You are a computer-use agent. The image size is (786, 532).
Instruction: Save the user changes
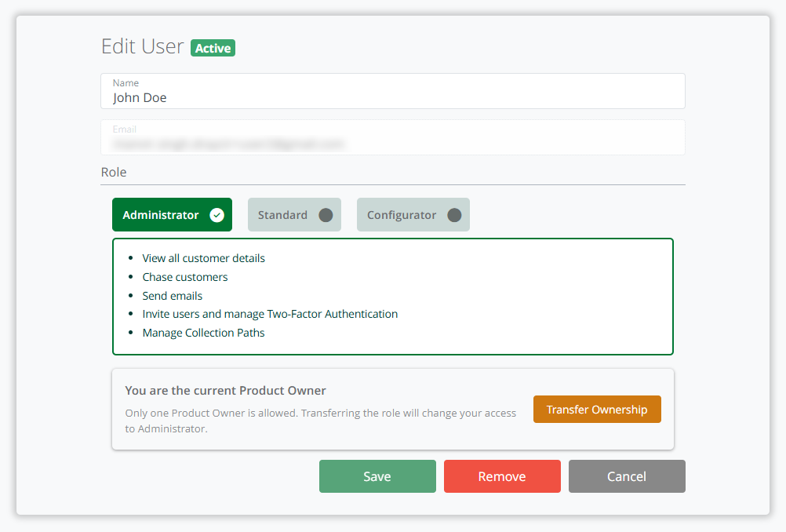point(377,476)
